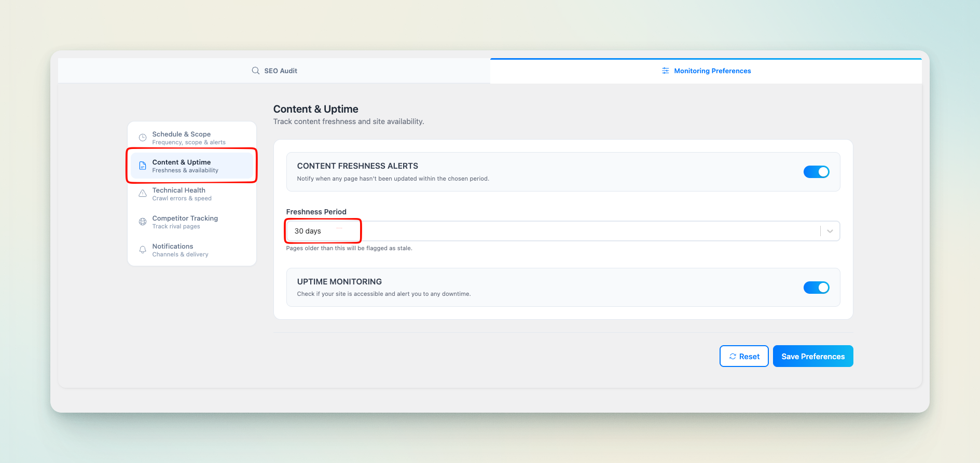Click the bell icon for Notifications

click(143, 250)
